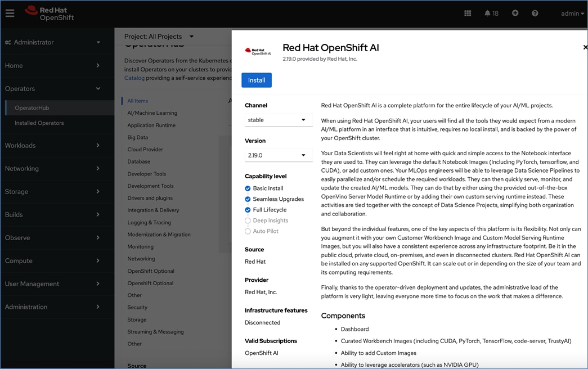Open the notifications bell showing 18
Image resolution: width=588 pixels, height=369 pixels.
(491, 13)
